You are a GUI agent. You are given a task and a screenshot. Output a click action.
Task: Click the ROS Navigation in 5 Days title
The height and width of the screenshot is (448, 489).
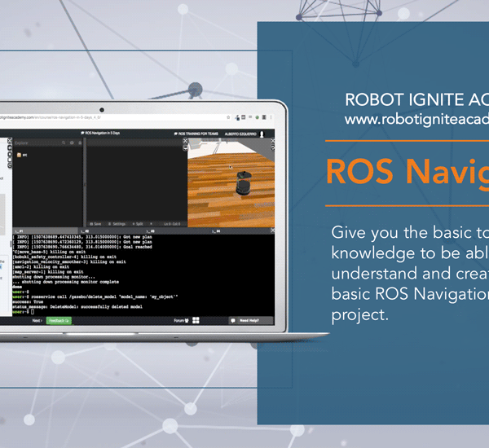(x=100, y=133)
